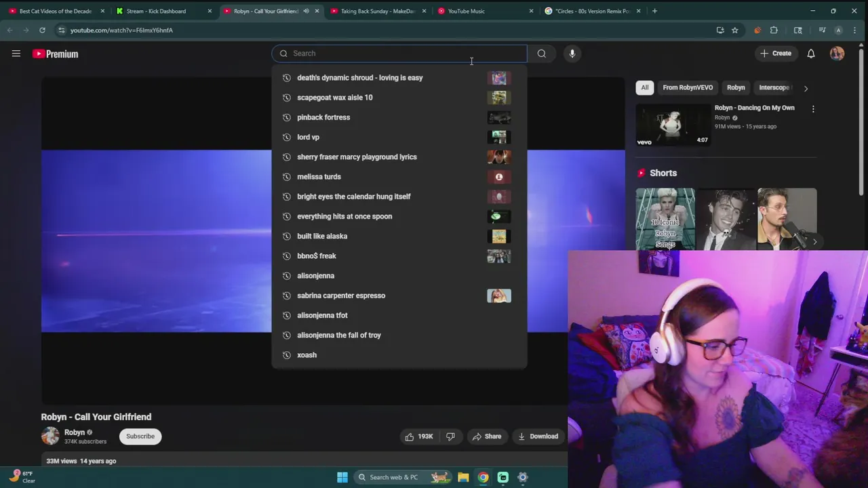Open Chrome three-dot menu
This screenshot has width=868, height=488.
coord(854,30)
